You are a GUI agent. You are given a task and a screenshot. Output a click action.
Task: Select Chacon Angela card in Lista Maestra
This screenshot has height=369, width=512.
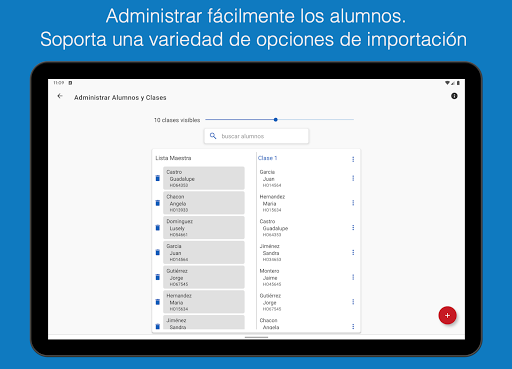[204, 203]
